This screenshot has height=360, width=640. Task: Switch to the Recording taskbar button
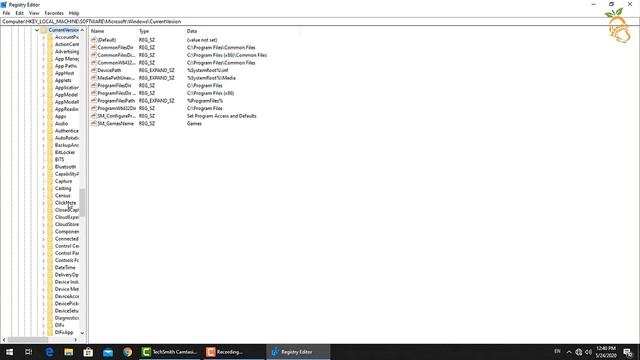coord(233,352)
